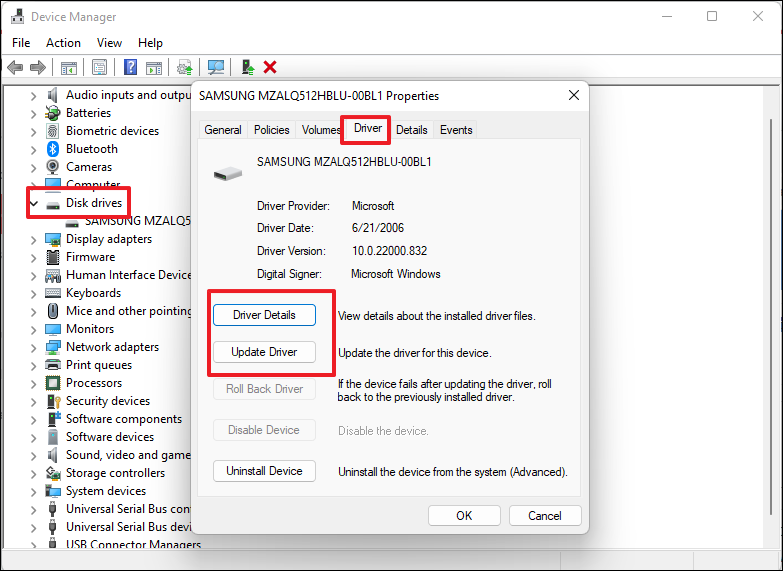
Task: Switch to the Events tab
Action: tap(456, 130)
